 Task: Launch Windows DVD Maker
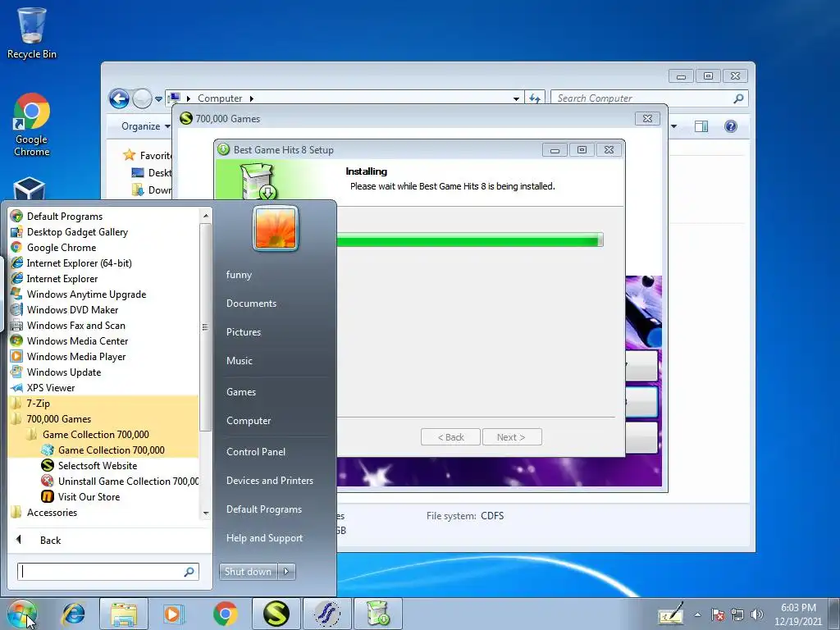pos(64,309)
